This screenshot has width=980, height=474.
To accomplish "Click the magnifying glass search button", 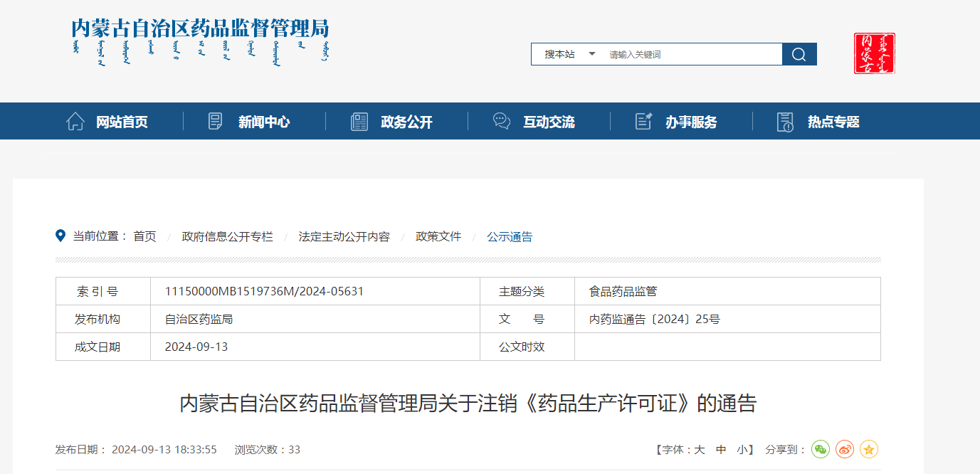I will pos(799,54).
